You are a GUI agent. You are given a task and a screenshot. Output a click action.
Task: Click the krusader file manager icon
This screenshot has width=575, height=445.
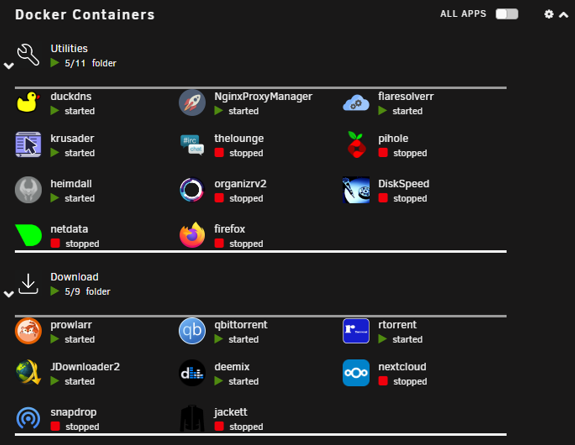tap(28, 144)
